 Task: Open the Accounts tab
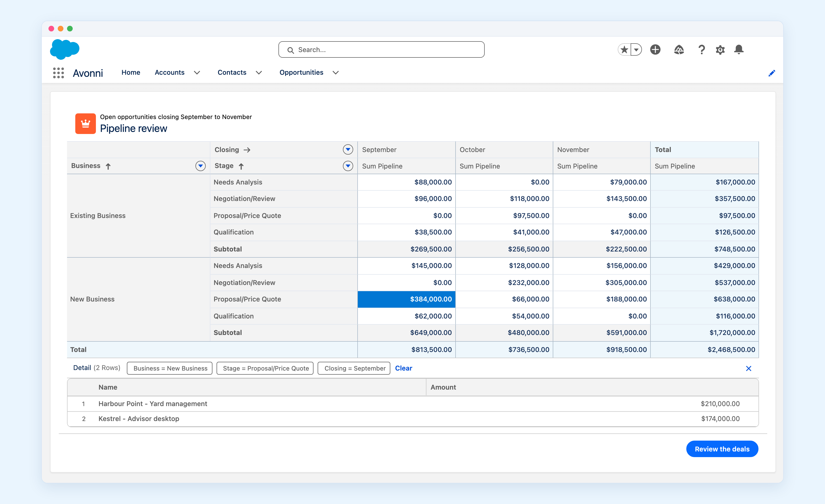tap(169, 72)
